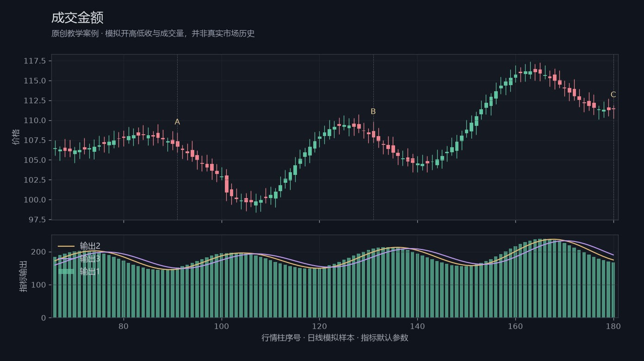This screenshot has width=644, height=361.
Task: Click x-axis tick label 140
Action: [417, 326]
